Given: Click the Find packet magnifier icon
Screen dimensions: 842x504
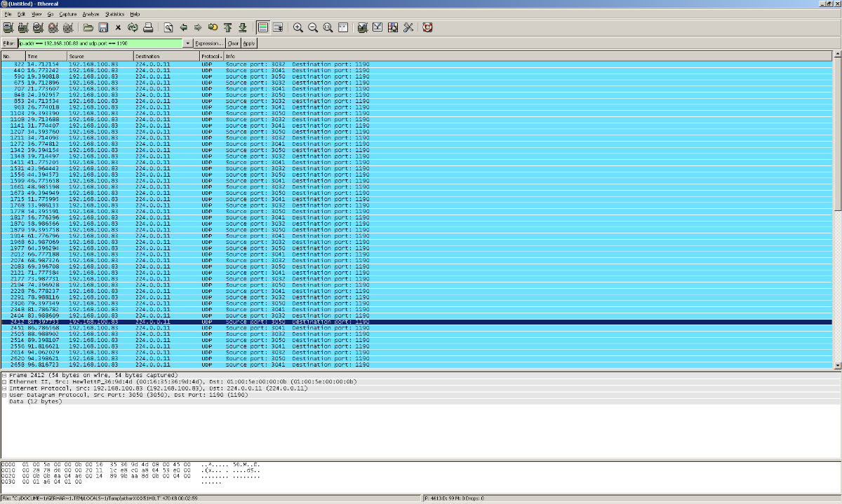Looking at the screenshot, I should [168, 28].
